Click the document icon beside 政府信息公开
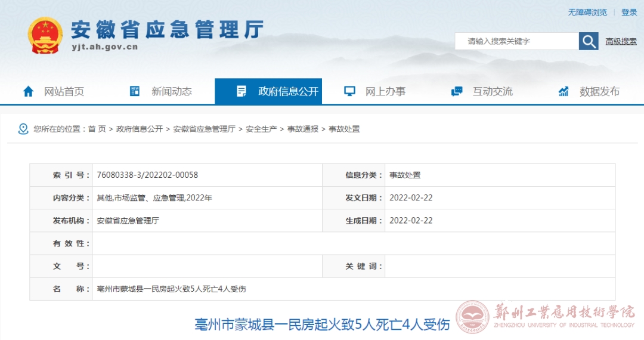The width and height of the screenshot is (644, 340). click(241, 91)
